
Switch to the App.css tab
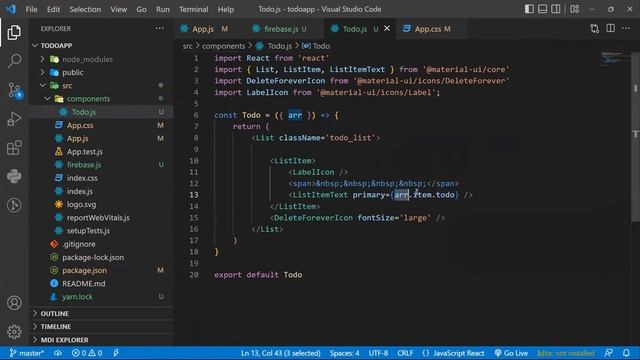point(432,29)
